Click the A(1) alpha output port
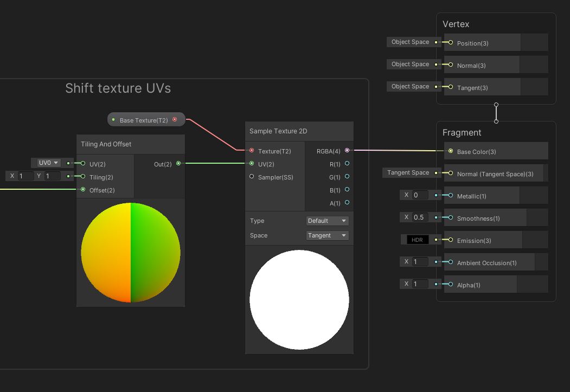Screen dimensions: 570x392 coord(347,203)
